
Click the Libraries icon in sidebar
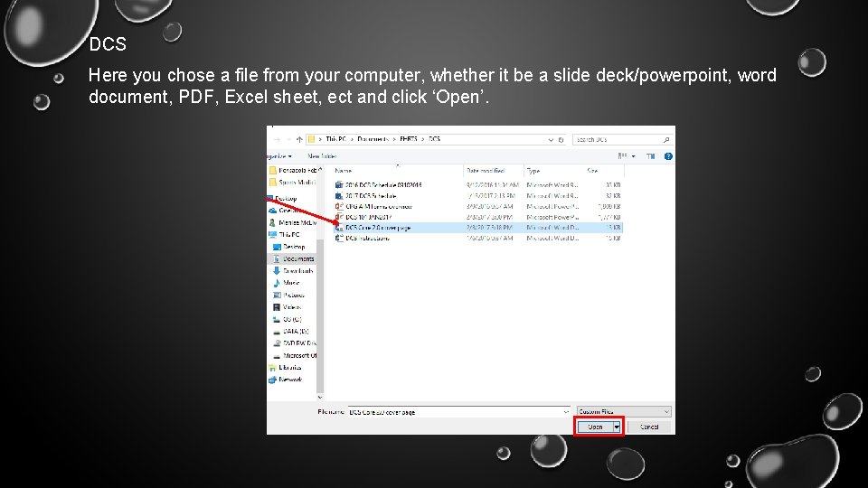[272, 368]
